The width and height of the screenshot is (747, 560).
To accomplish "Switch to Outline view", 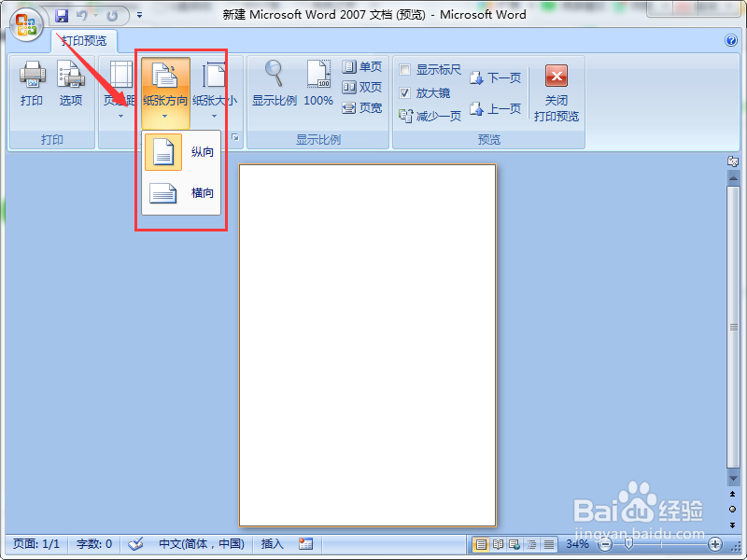I will pyautogui.click(x=531, y=544).
